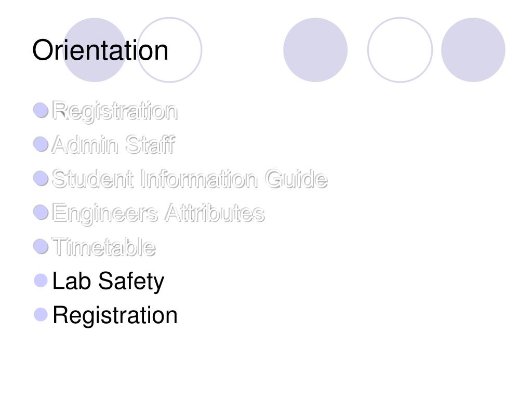Click the bullet beside Engineers Attributes
The width and height of the screenshot is (532, 399).
(x=41, y=212)
